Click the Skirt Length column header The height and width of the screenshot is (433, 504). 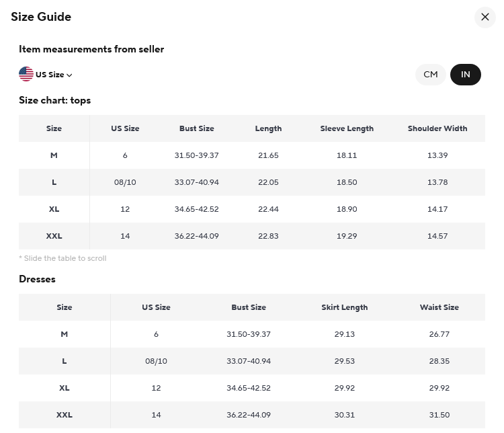pyautogui.click(x=344, y=307)
